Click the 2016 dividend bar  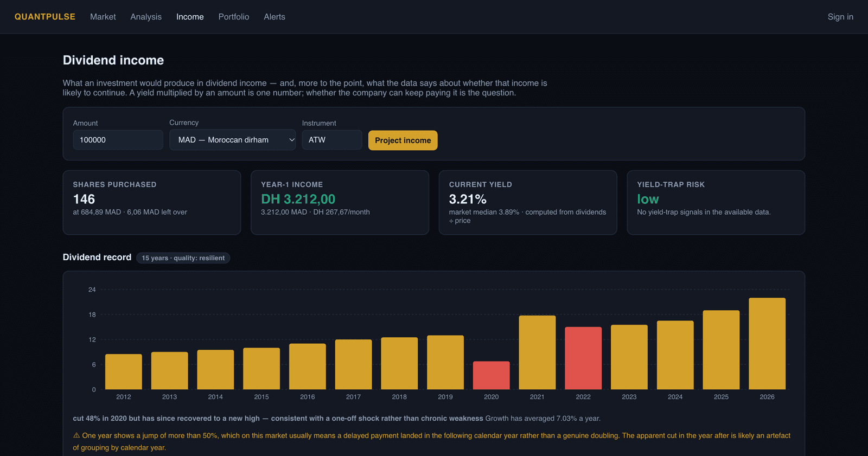[x=308, y=367]
